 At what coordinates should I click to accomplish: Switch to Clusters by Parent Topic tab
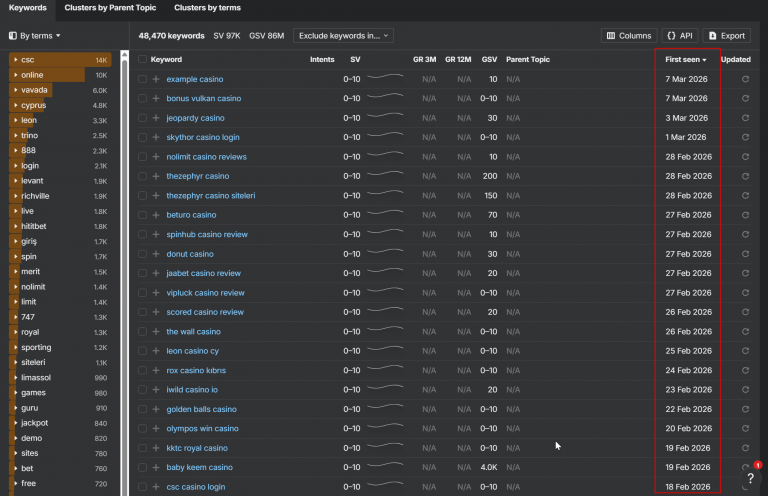click(x=110, y=8)
